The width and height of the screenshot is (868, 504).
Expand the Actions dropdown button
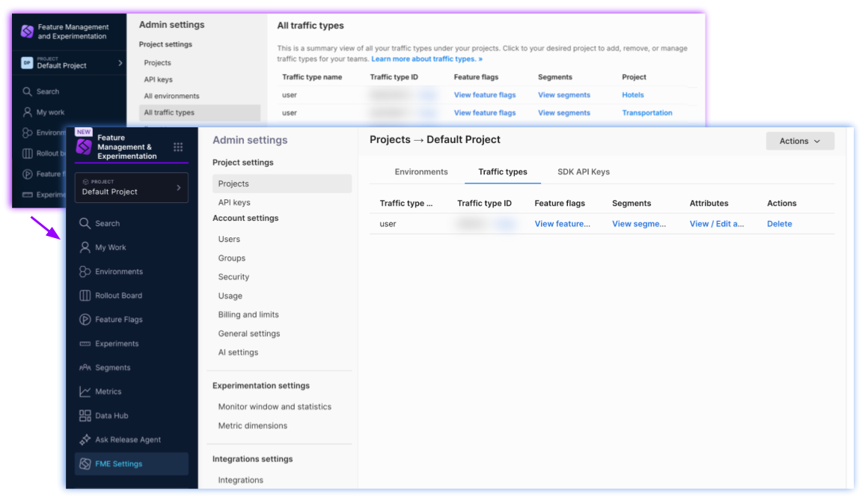click(x=799, y=141)
